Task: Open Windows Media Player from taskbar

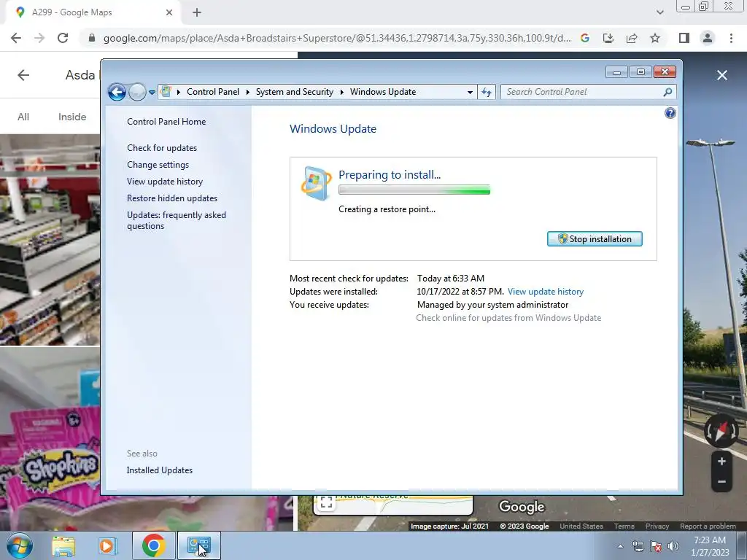Action: (108, 545)
